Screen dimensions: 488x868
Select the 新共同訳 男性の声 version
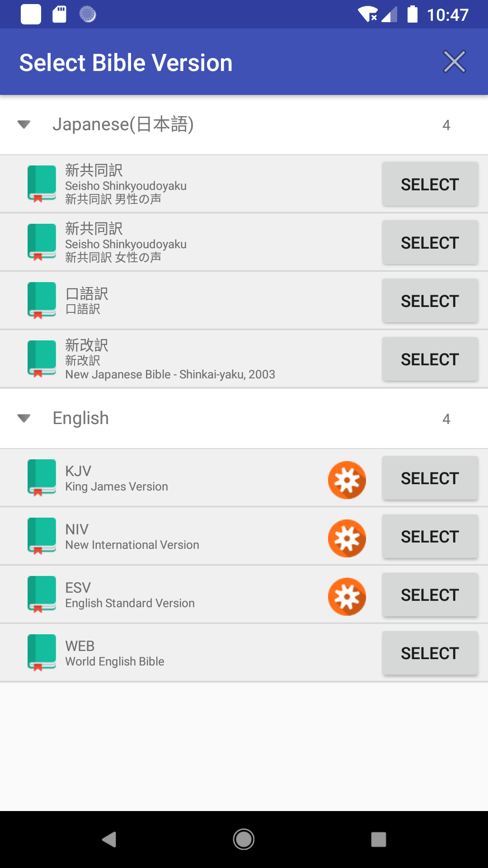pos(430,184)
